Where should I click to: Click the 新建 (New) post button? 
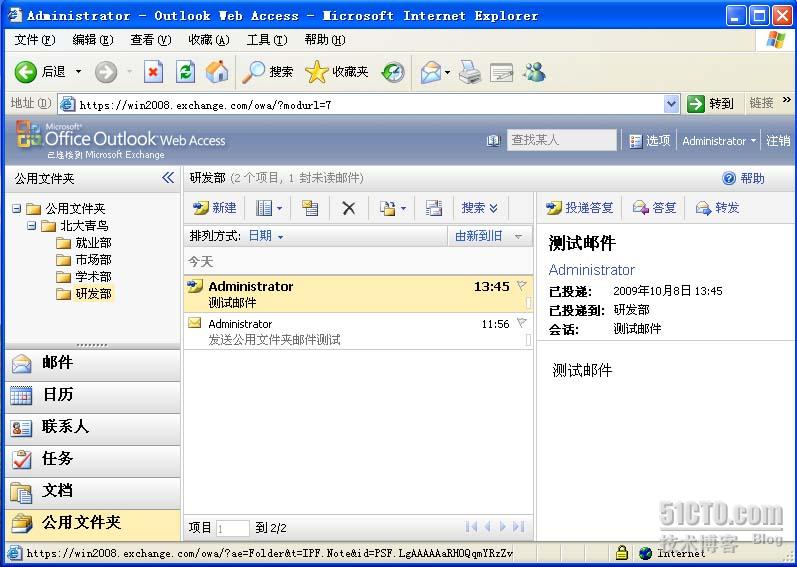coord(215,208)
